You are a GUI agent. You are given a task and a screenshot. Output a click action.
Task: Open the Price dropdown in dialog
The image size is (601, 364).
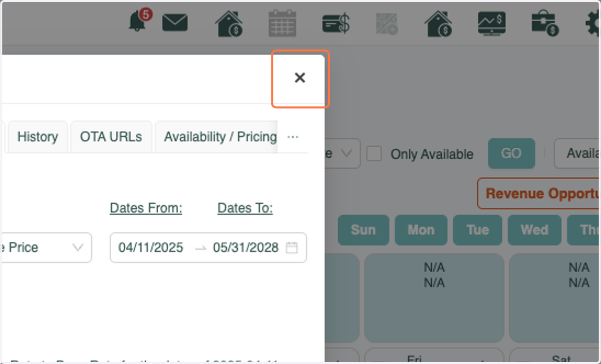pyautogui.click(x=46, y=247)
